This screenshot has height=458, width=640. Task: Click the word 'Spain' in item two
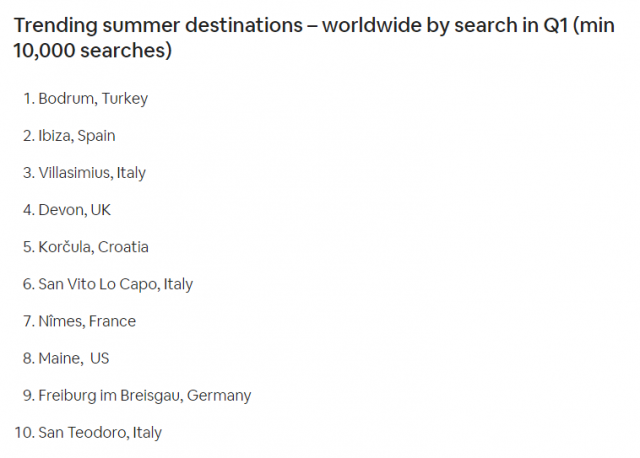point(96,136)
